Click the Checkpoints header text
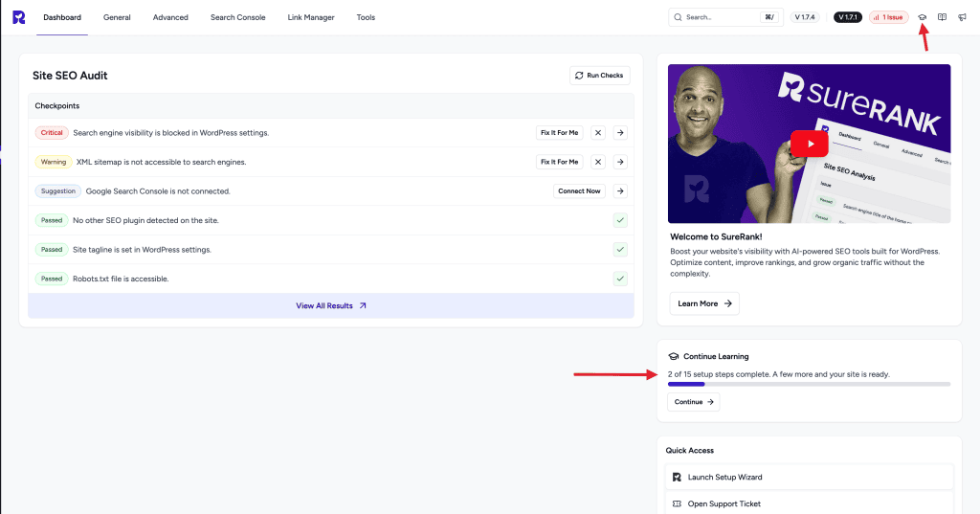980x514 pixels. [56, 105]
